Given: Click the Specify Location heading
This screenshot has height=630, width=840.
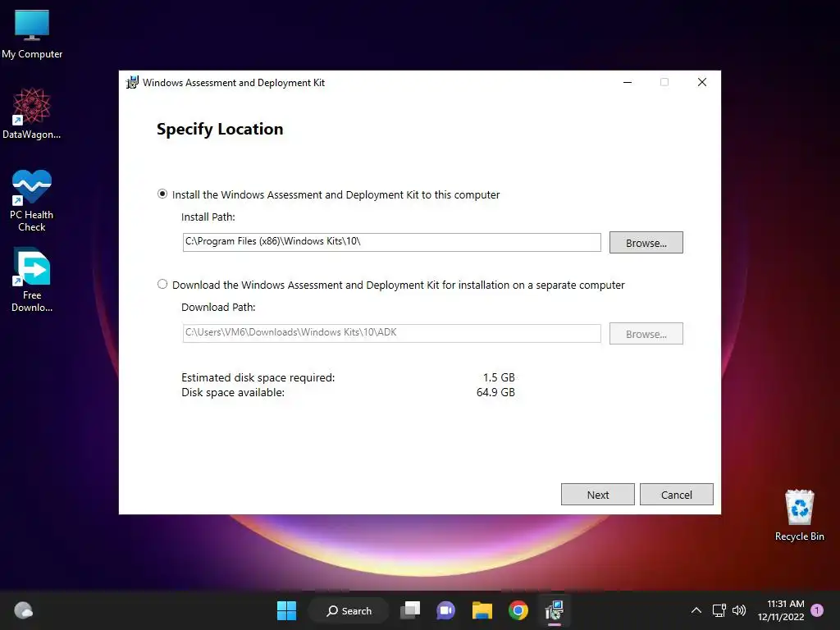Looking at the screenshot, I should coord(220,129).
